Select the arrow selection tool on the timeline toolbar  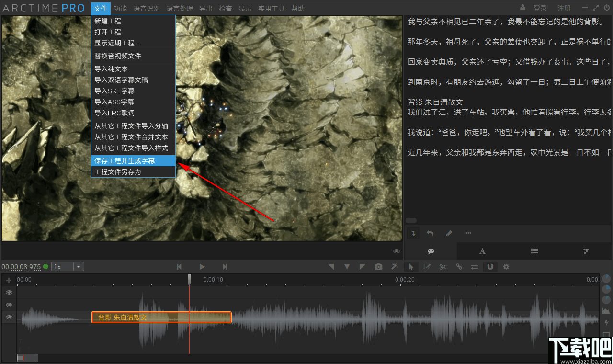(411, 266)
